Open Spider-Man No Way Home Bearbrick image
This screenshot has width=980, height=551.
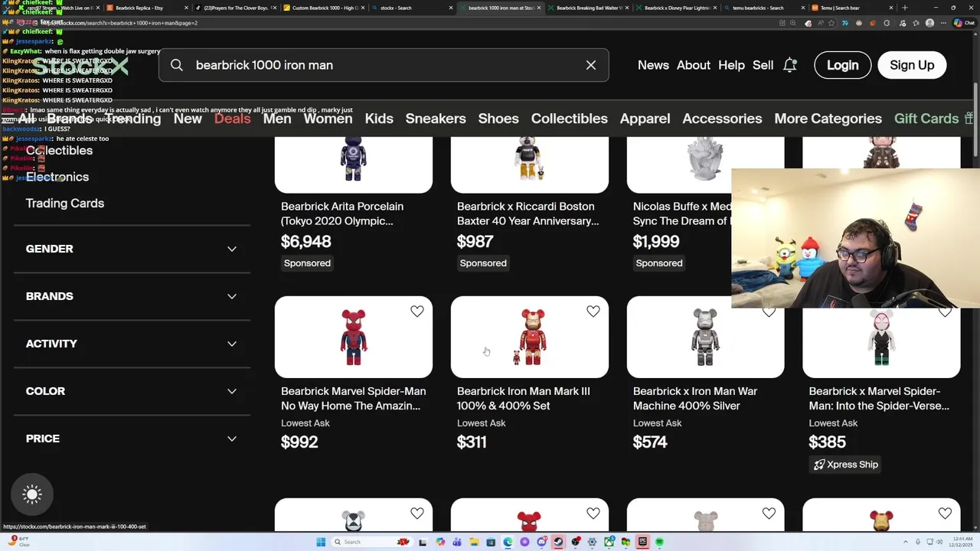pyautogui.click(x=354, y=337)
